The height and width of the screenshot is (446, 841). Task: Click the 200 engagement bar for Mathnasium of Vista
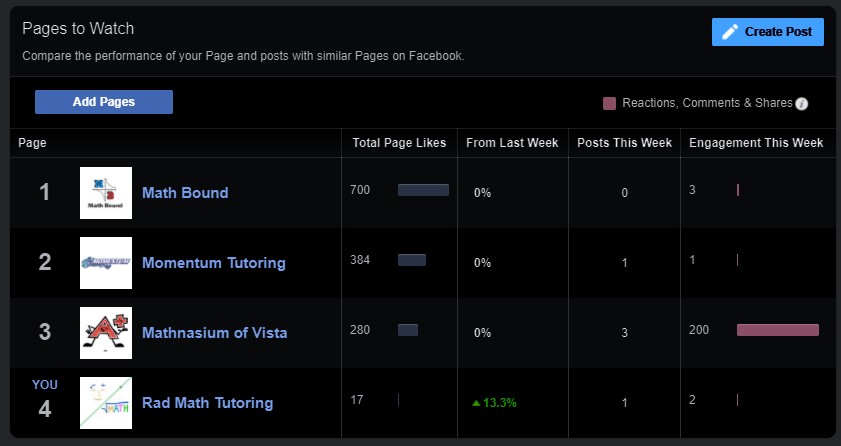[778, 330]
